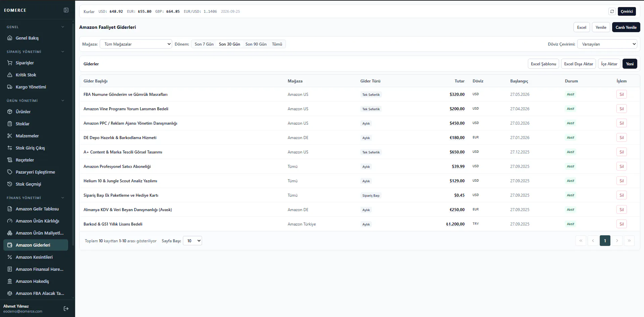The height and width of the screenshot is (317, 644).
Task: Open Amazon Gelir Tablosu page
Action: (x=36, y=209)
